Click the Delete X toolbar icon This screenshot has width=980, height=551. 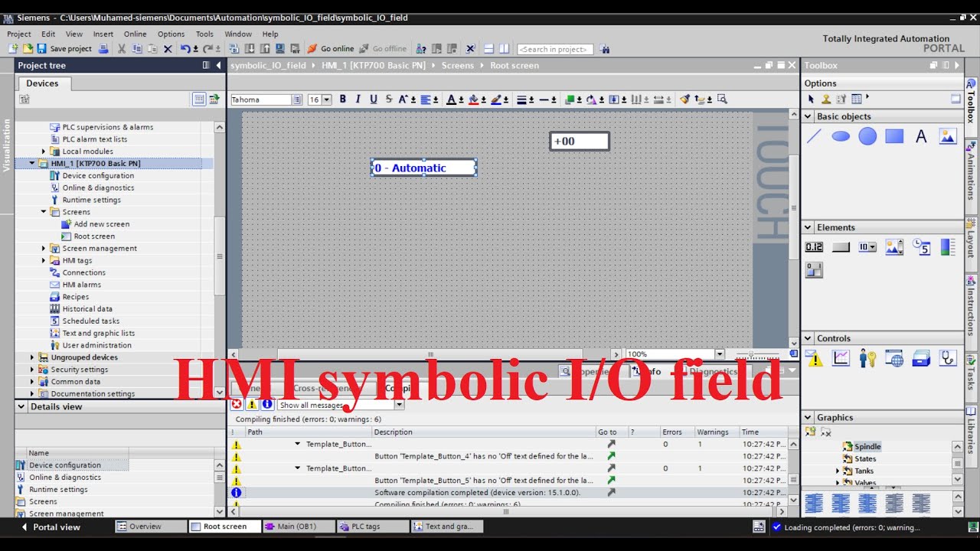click(x=168, y=49)
